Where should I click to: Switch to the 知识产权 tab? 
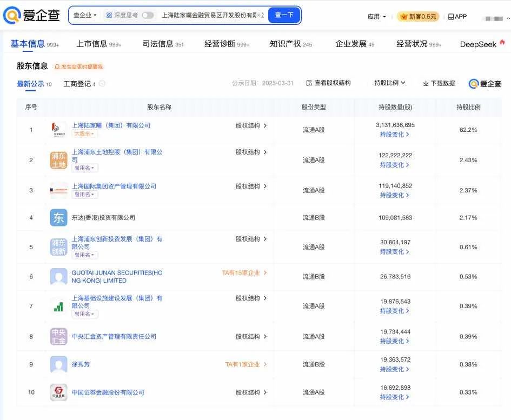[x=291, y=44]
